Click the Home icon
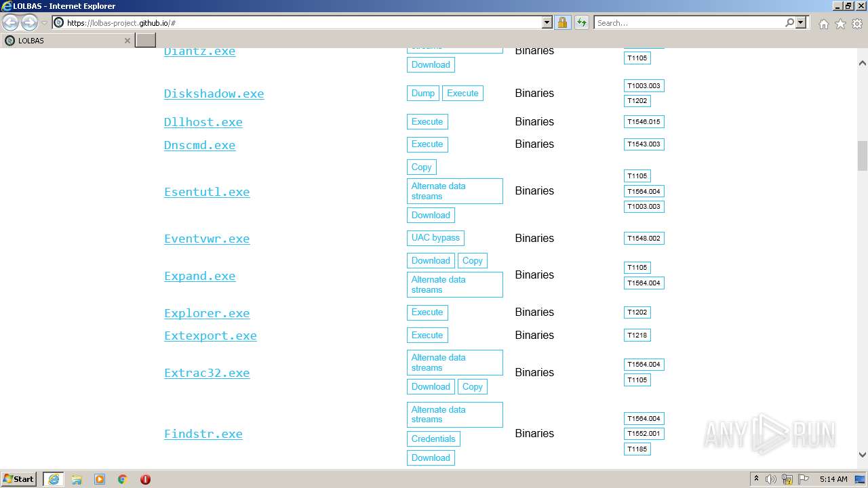 coord(823,24)
